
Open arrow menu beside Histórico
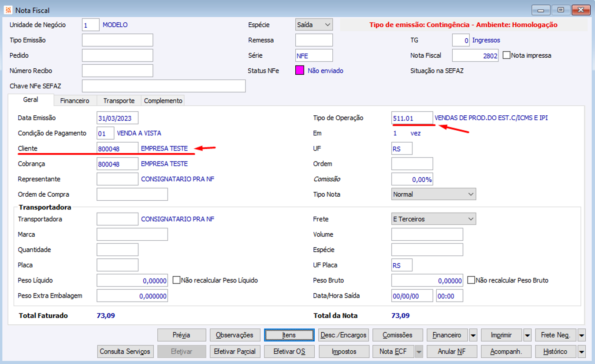tap(582, 352)
